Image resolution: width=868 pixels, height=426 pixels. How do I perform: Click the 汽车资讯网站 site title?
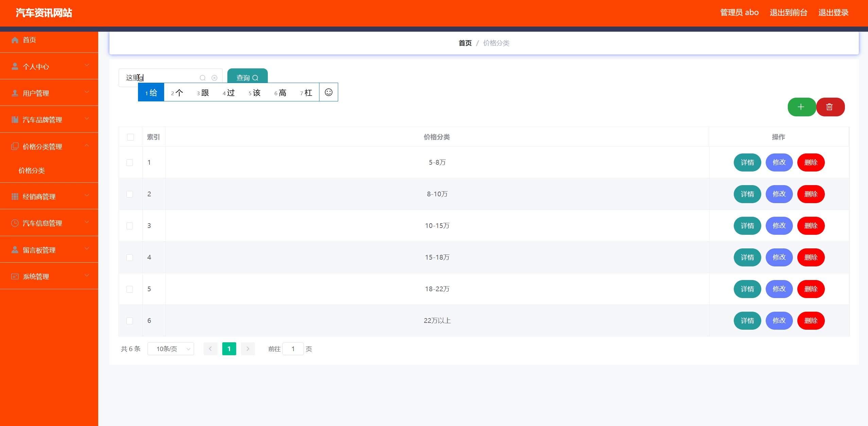(x=44, y=13)
